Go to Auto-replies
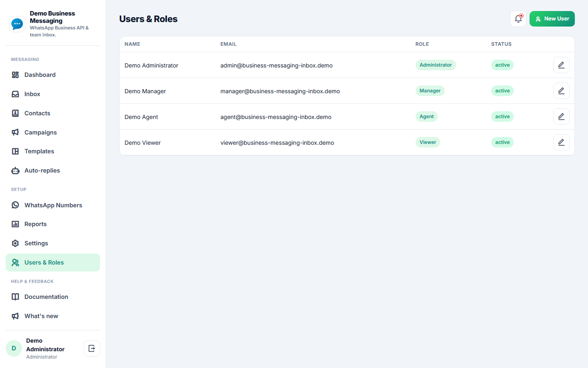Screen dimensions: 588x368 (53, 171)
